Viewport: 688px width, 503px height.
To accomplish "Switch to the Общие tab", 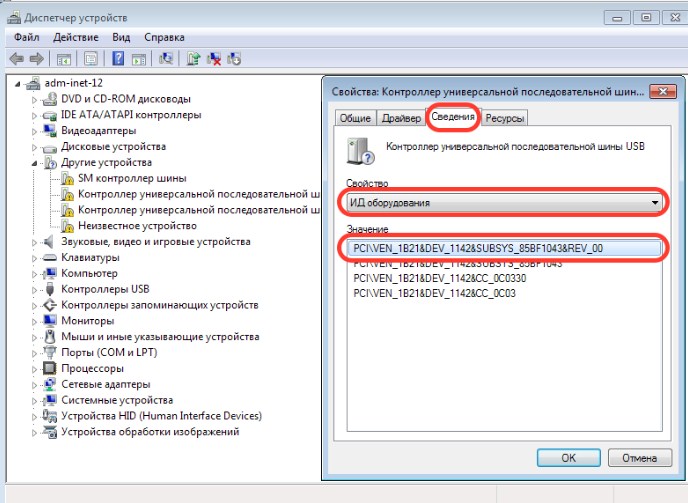I will 355,118.
